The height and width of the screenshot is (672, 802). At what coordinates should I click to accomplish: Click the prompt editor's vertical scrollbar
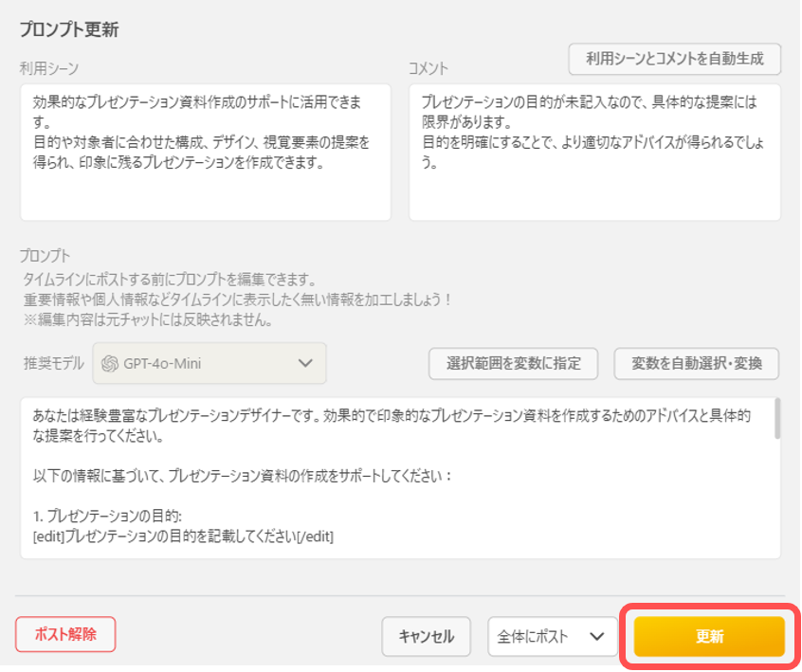[777, 419]
